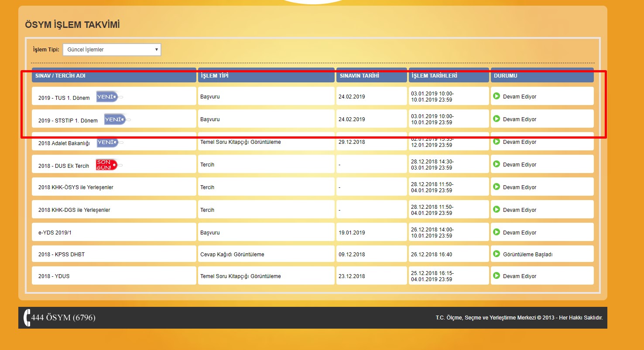
Task: Click green status icon in 2019 - TUS row
Action: click(496, 96)
